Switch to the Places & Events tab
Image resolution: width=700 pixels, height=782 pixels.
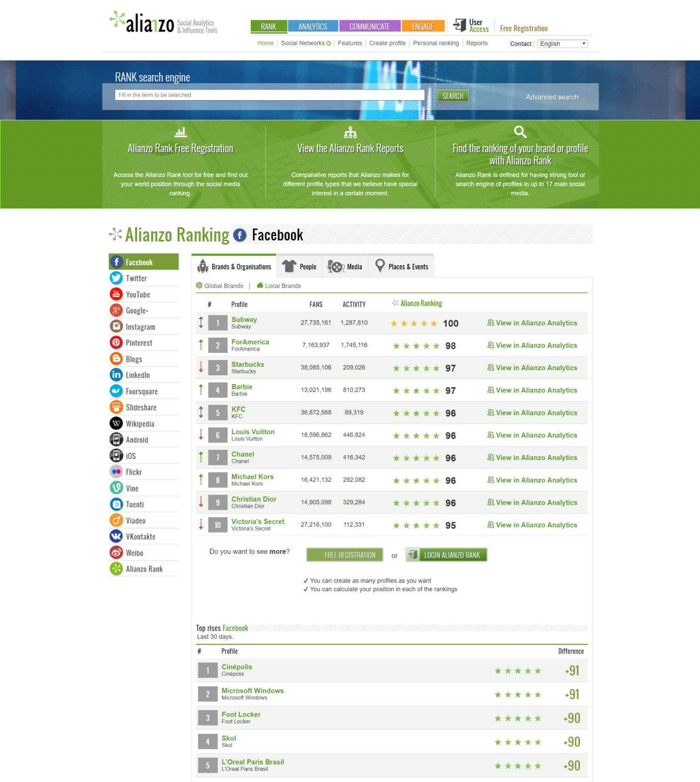(401, 267)
